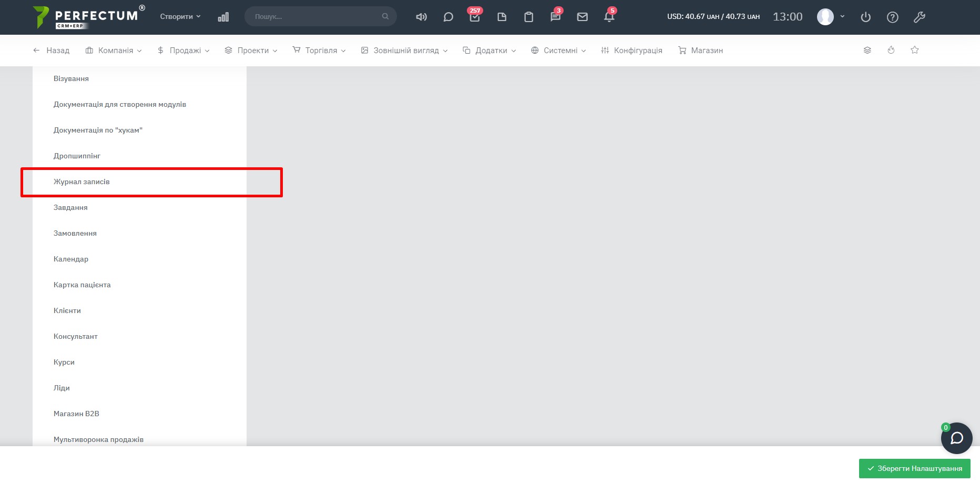Open the Конфігурація menu item
This screenshot has height=483, width=980.
pos(631,51)
